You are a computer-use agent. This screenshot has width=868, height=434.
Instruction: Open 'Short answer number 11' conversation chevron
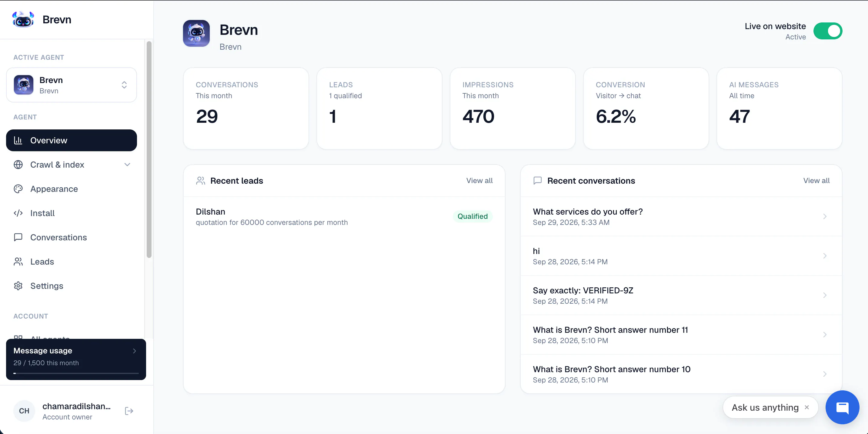point(825,335)
